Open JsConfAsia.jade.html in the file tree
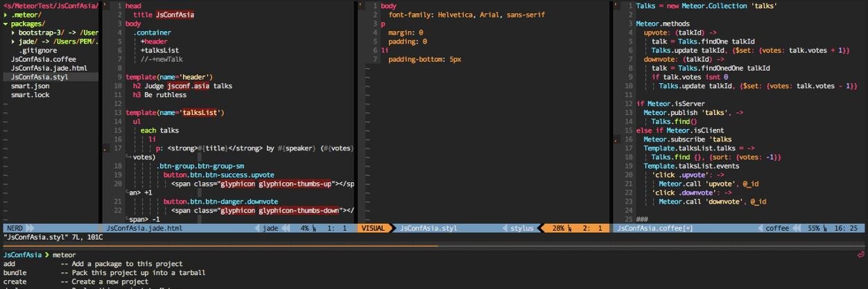 click(49, 69)
